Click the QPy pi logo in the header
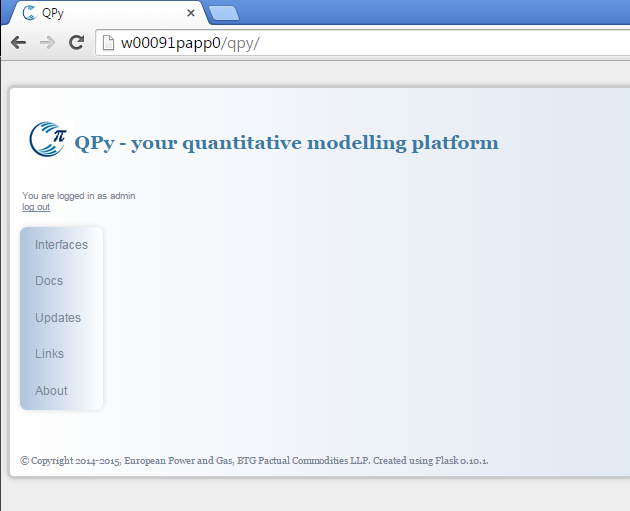Viewport: 630px width, 511px height. click(48, 139)
